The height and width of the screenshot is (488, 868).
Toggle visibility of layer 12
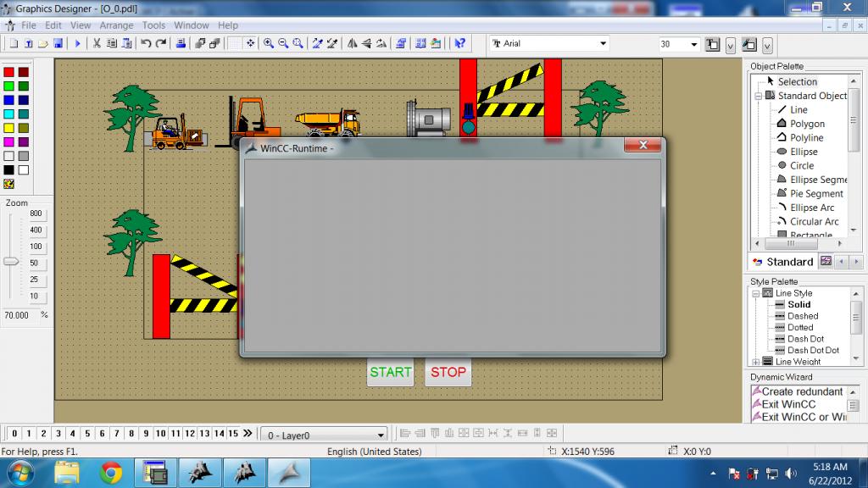coord(190,434)
